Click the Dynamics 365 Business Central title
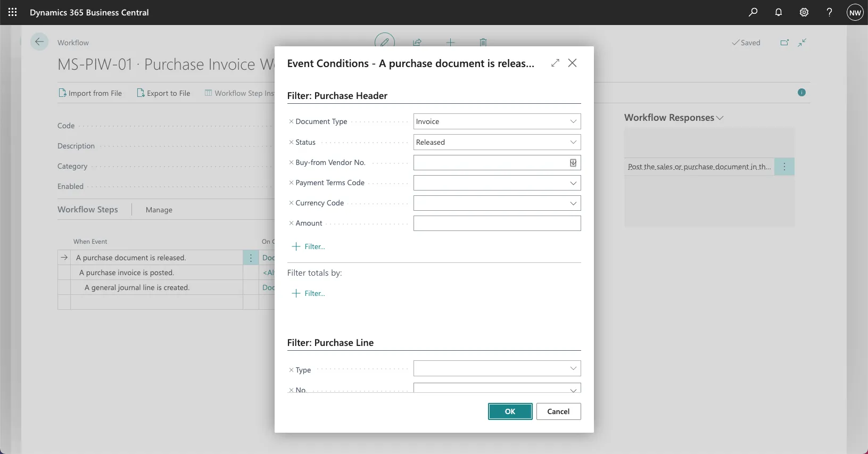 point(89,12)
